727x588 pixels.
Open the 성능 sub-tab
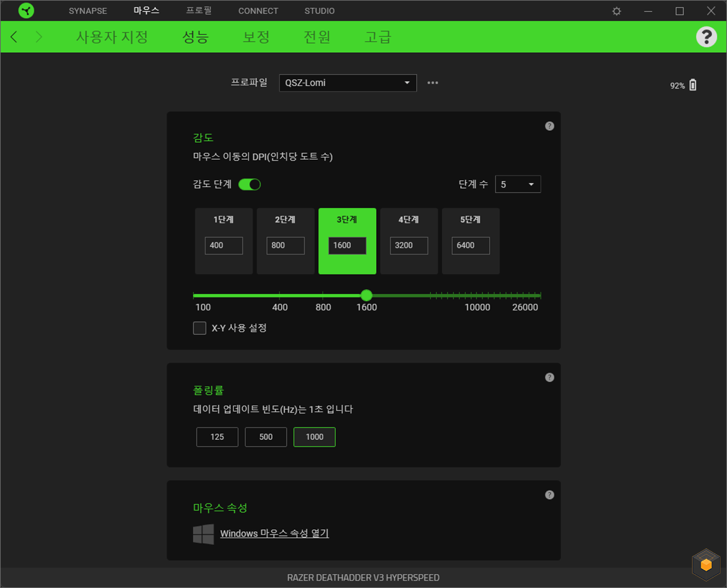[x=195, y=36]
